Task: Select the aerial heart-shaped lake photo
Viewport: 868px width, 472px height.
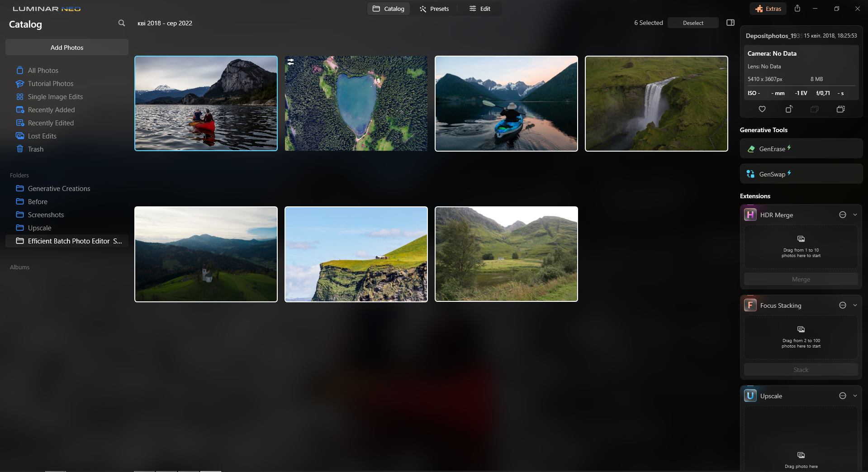Action: (356, 104)
